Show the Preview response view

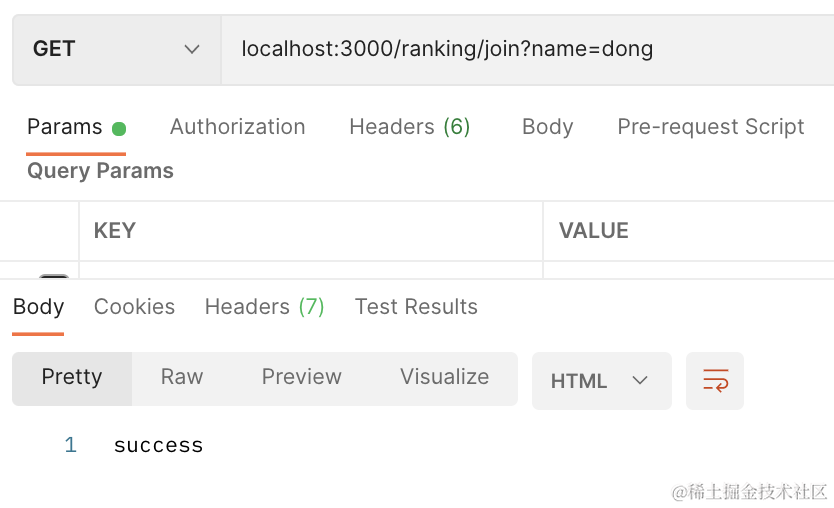coord(301,377)
